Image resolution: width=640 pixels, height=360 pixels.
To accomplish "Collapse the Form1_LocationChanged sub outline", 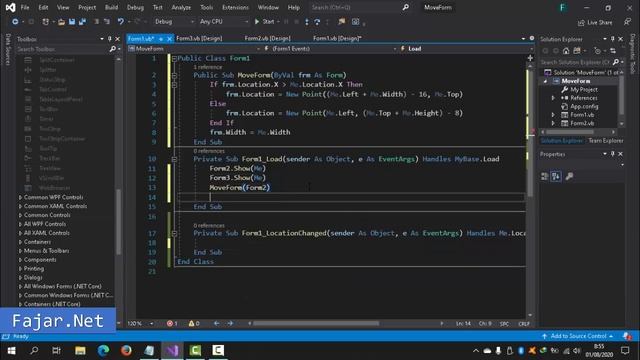I will (x=174, y=233).
